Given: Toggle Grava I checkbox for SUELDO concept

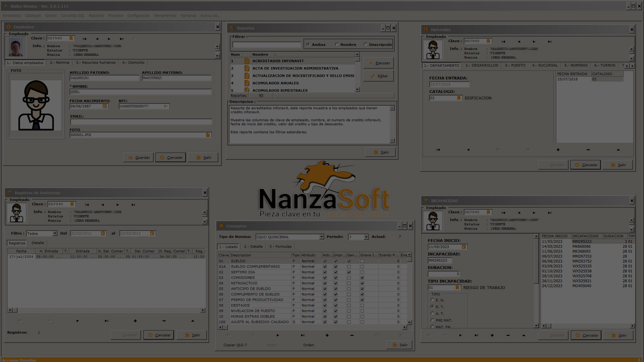Looking at the screenshot, I should coord(362,261).
